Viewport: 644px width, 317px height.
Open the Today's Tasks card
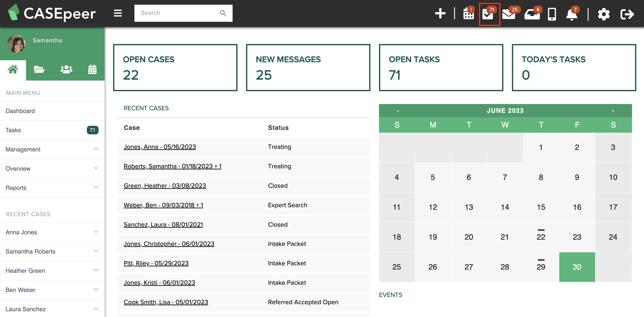[574, 68]
